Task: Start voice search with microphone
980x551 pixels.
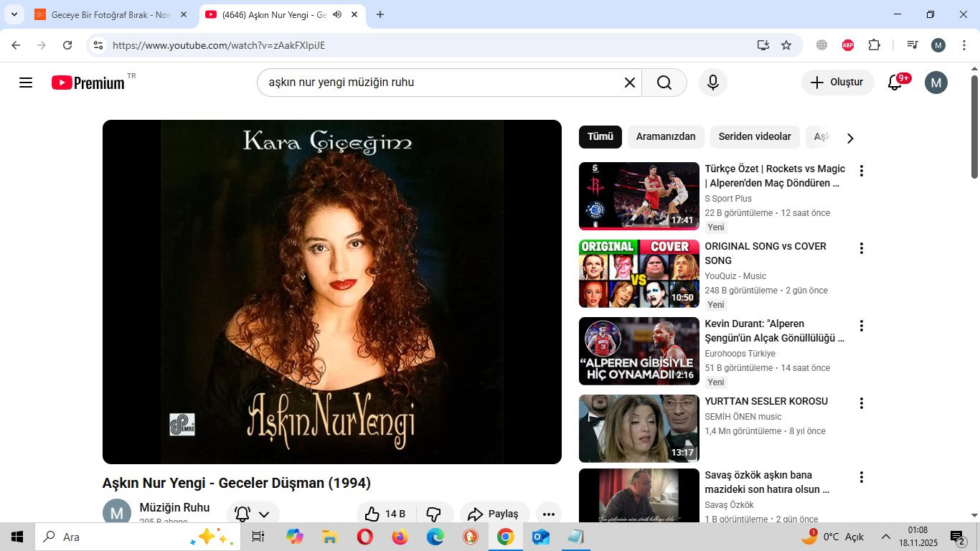Action: tap(712, 83)
